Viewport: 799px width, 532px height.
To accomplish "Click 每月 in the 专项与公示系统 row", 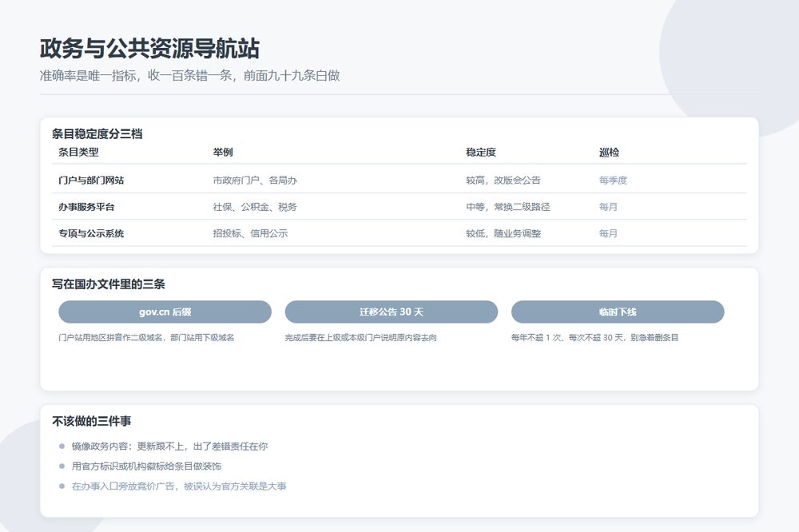I will coord(608,233).
